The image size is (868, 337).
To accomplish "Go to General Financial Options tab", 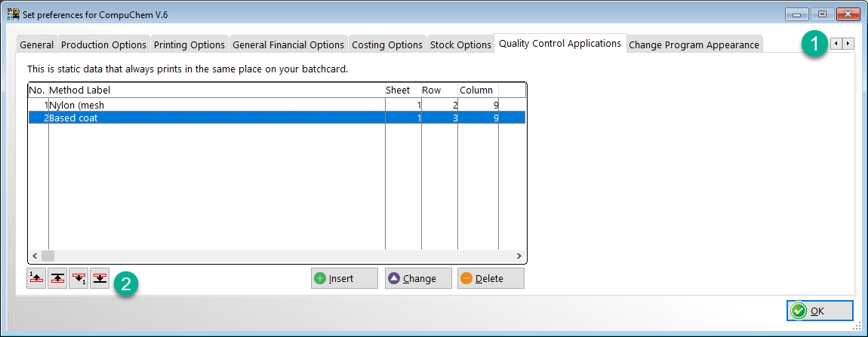I will tap(288, 44).
